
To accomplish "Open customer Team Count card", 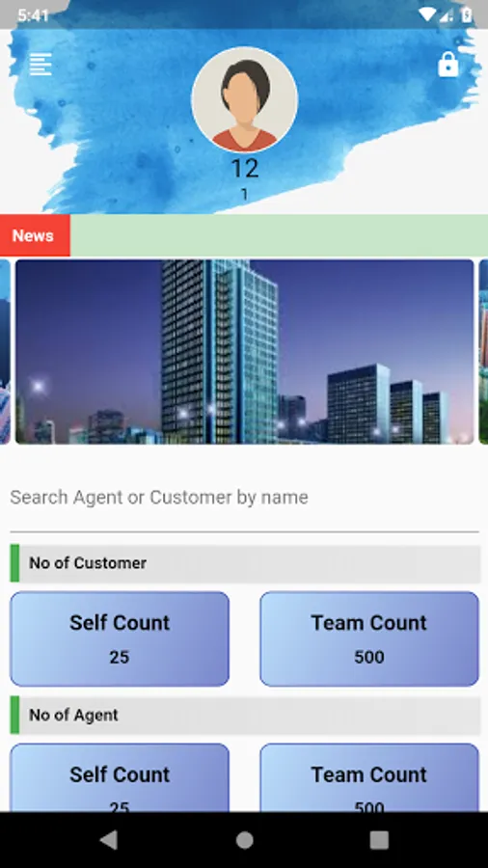I will 369,638.
